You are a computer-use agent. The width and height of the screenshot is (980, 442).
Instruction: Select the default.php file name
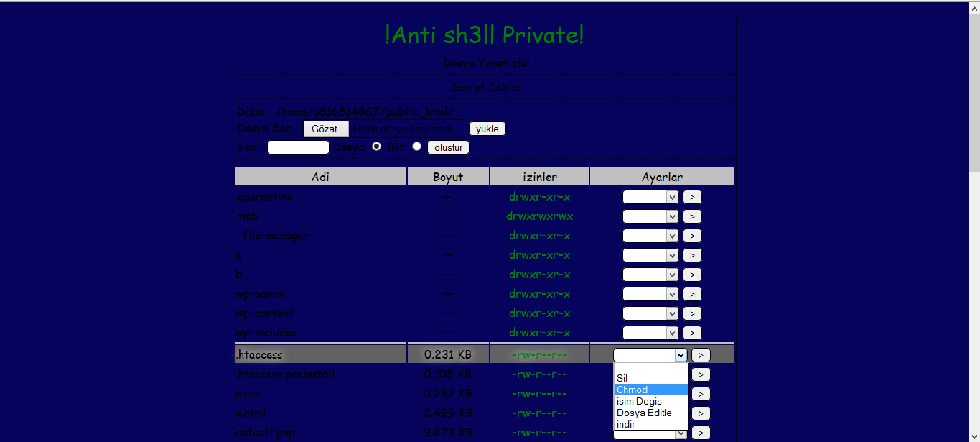pos(265,433)
